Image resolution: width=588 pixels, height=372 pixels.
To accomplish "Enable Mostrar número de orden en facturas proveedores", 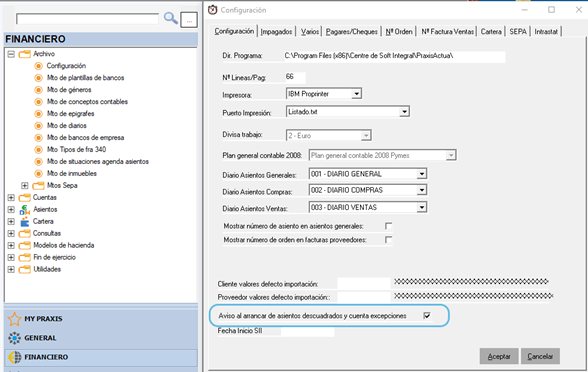I will click(388, 240).
